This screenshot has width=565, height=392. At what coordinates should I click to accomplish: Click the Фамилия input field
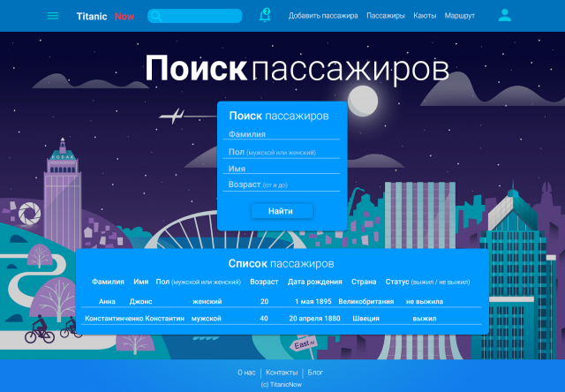[x=282, y=134]
